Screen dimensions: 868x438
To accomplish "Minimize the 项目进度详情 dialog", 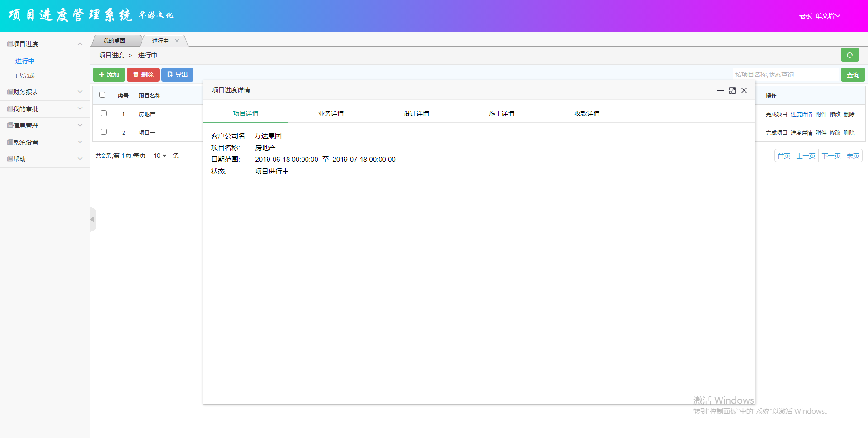I will (720, 90).
